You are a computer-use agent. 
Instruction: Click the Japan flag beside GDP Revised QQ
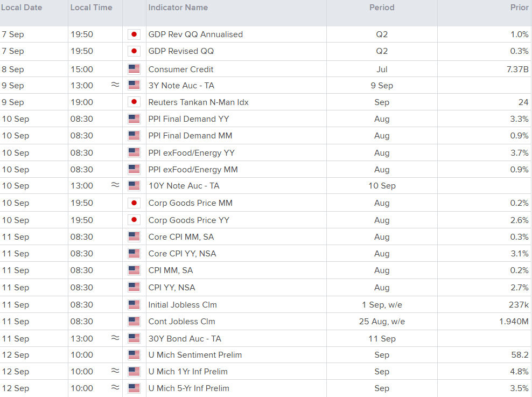[134, 51]
